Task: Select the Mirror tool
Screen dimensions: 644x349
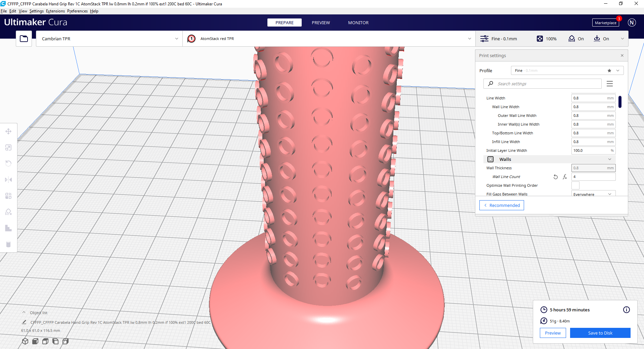Action: pyautogui.click(x=8, y=180)
